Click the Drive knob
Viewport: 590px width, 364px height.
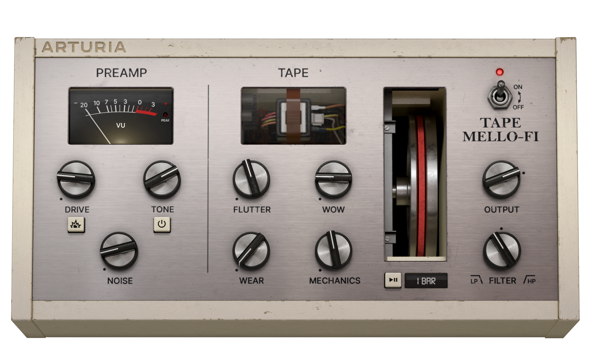point(76,179)
